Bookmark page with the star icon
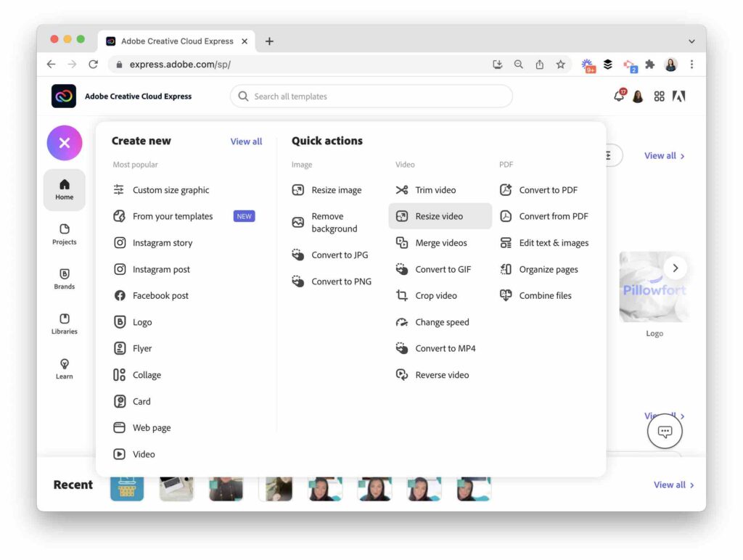Image resolution: width=743 pixels, height=560 pixels. click(x=560, y=65)
